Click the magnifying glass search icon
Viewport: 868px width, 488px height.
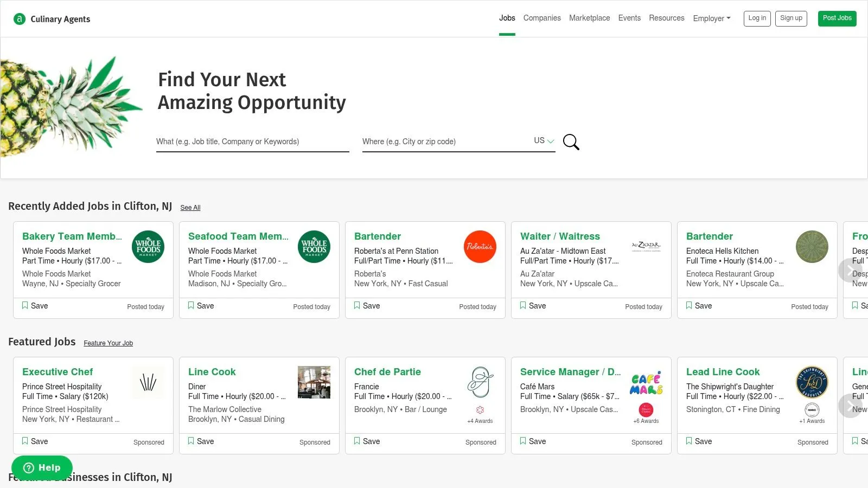point(571,142)
